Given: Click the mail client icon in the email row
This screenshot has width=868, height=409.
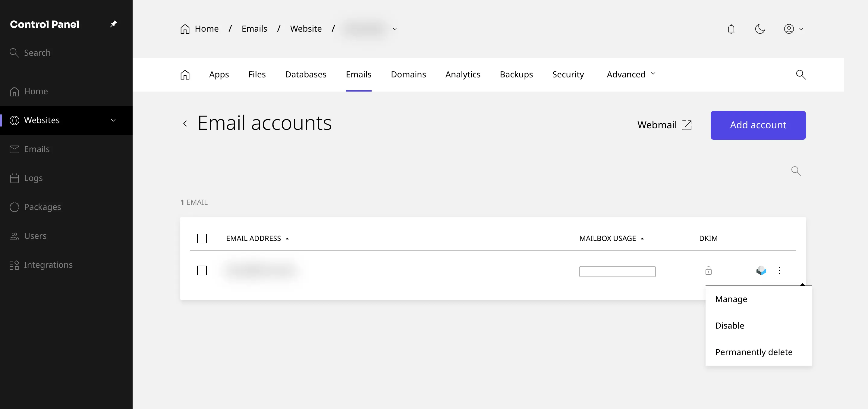Looking at the screenshot, I should click(761, 270).
